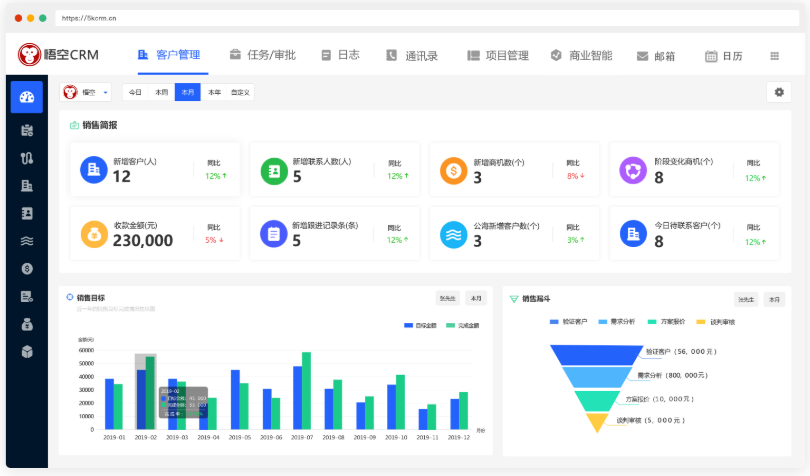Select the 自定义 time filter
Screen dimensions: 810x476
click(x=240, y=92)
